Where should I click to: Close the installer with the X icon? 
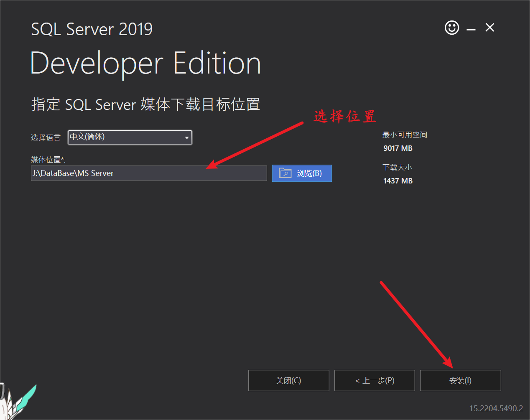pyautogui.click(x=490, y=28)
